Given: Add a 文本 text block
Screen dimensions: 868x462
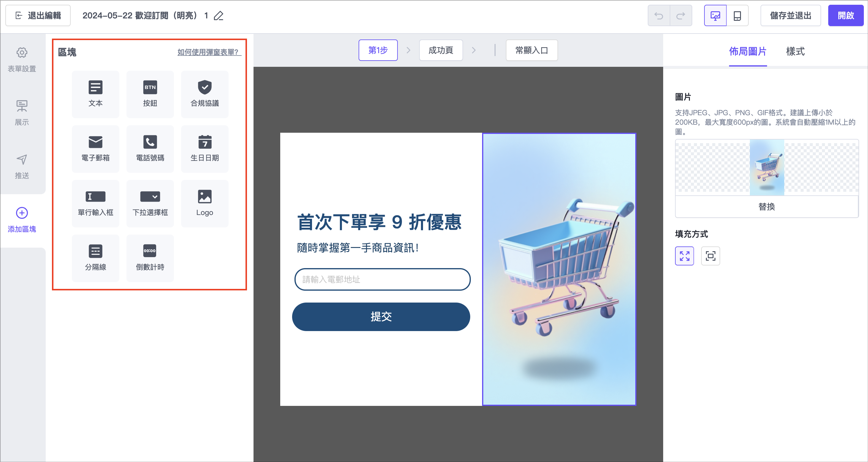Looking at the screenshot, I should [x=95, y=94].
